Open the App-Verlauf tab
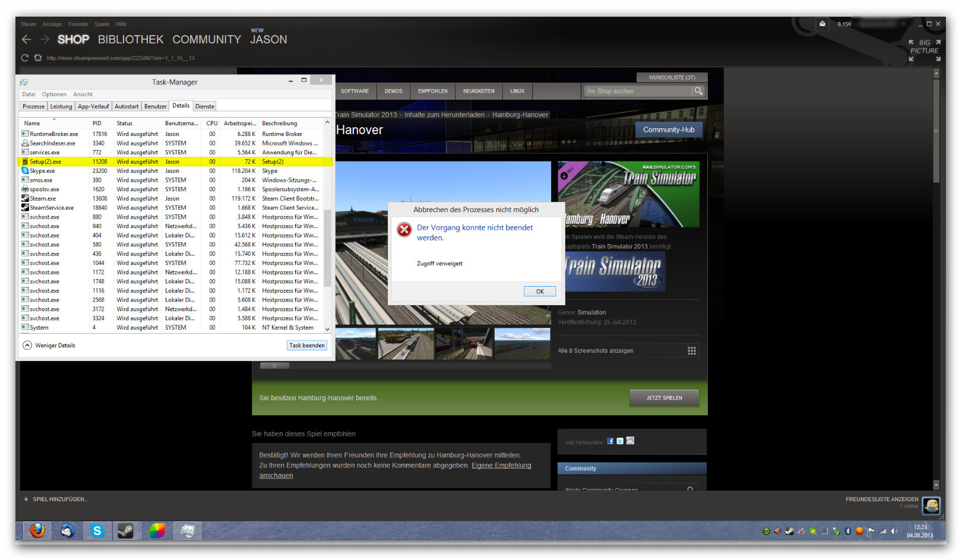This screenshot has width=962, height=560. 93,106
